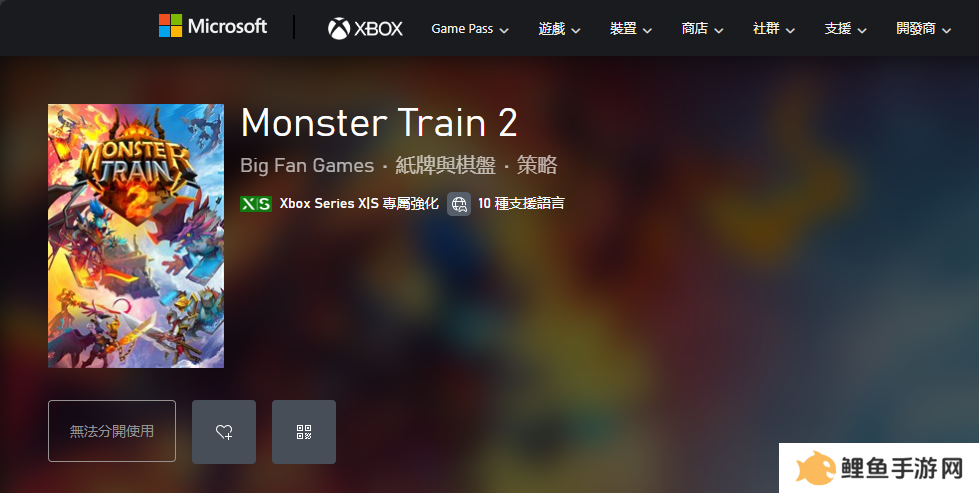Open the 支援 menu
979x493 pixels.
[x=845, y=29]
